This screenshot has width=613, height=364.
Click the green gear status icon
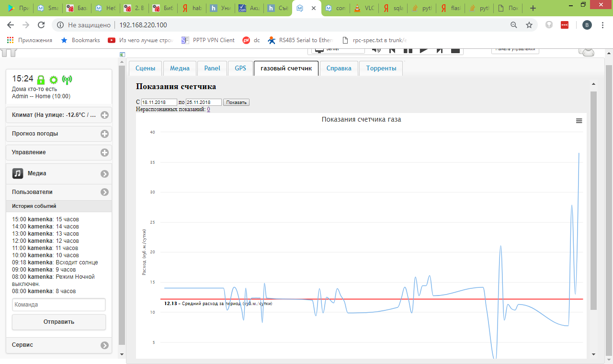coord(54,80)
